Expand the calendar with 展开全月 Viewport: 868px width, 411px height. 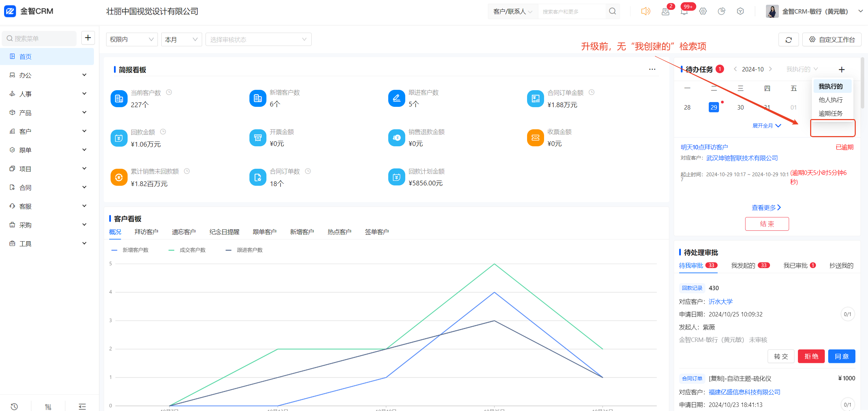coord(767,126)
